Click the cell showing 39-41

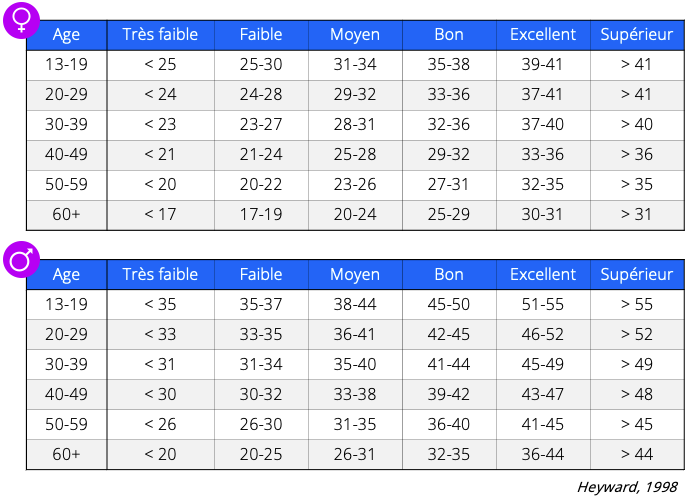543,65
